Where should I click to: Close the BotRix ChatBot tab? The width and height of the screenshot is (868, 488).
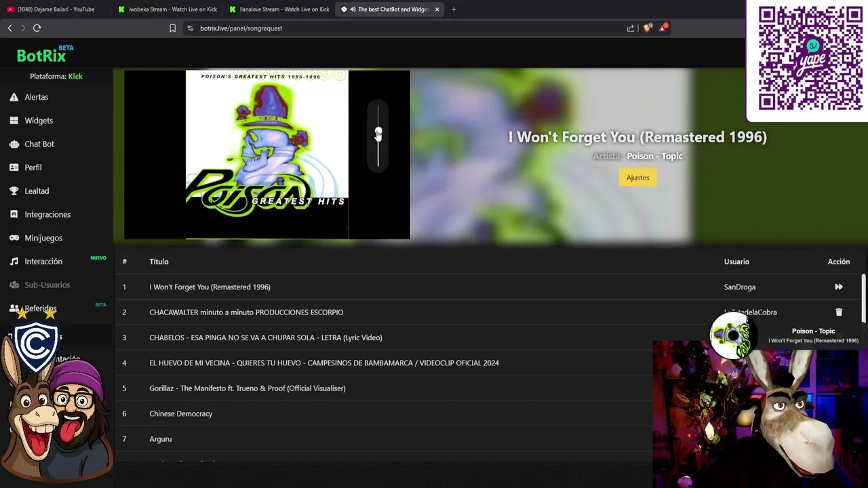point(437,9)
